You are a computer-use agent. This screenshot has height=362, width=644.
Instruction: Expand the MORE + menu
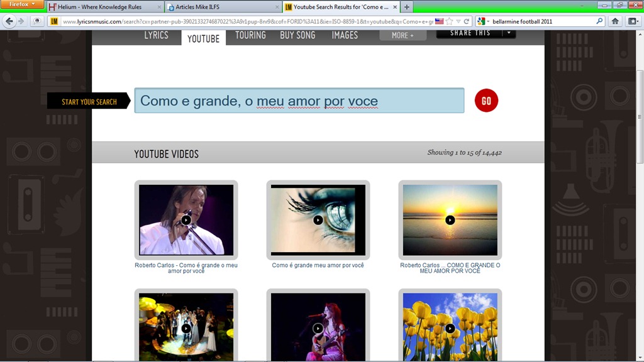(402, 35)
